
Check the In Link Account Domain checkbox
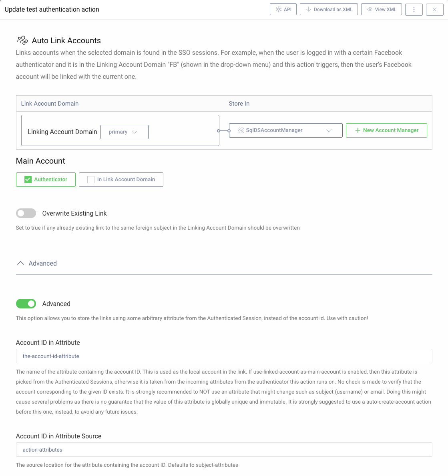click(90, 180)
